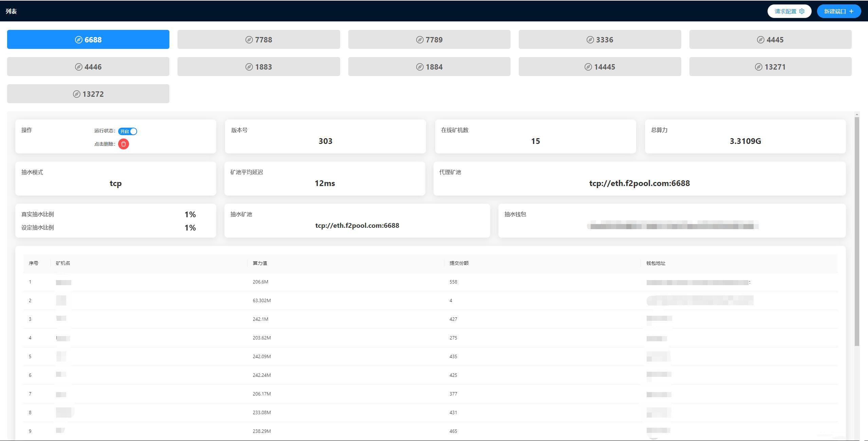Click compass icon on port 1884
Viewport: 868px width, 441px height.
tap(420, 67)
